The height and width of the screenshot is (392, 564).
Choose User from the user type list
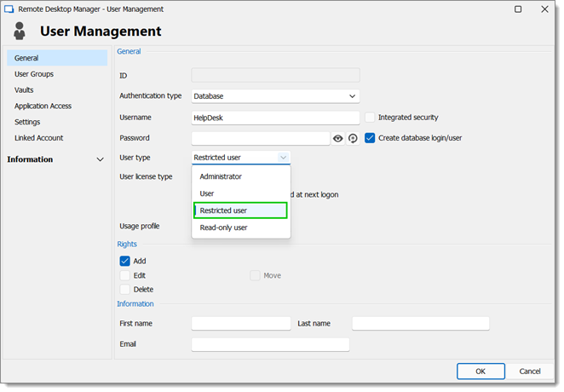click(241, 193)
